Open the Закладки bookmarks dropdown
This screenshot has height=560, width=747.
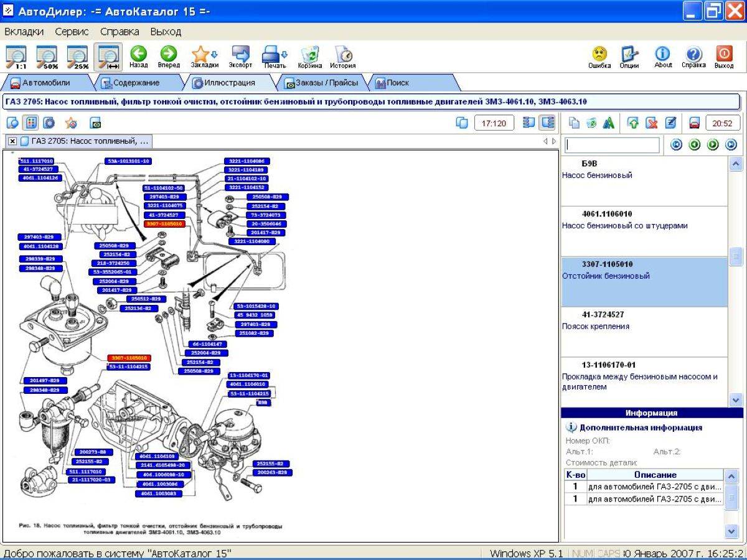coord(204,56)
